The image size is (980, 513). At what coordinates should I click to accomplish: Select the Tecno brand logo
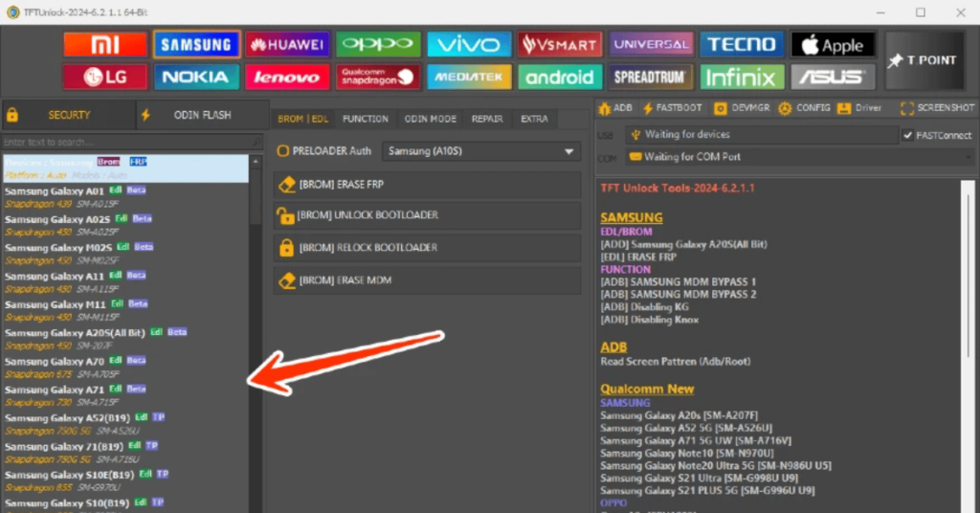click(x=742, y=44)
